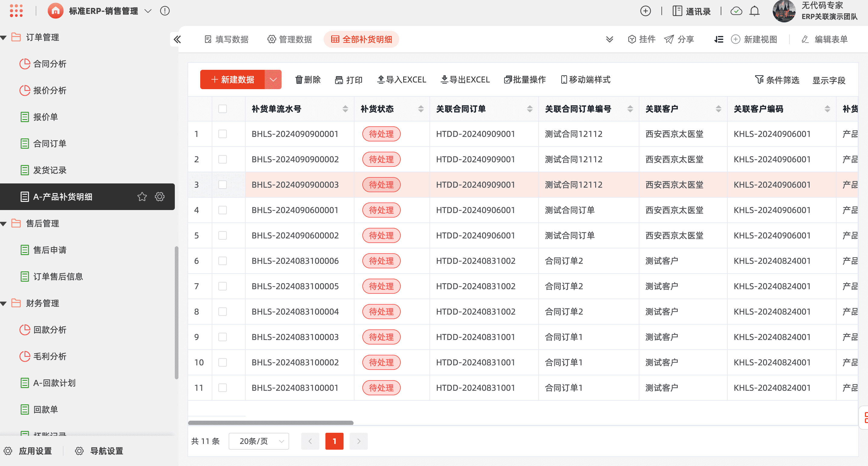Screen dimensions: 868x466
Task: Toggle the select-all header checkbox
Action: [x=222, y=109]
